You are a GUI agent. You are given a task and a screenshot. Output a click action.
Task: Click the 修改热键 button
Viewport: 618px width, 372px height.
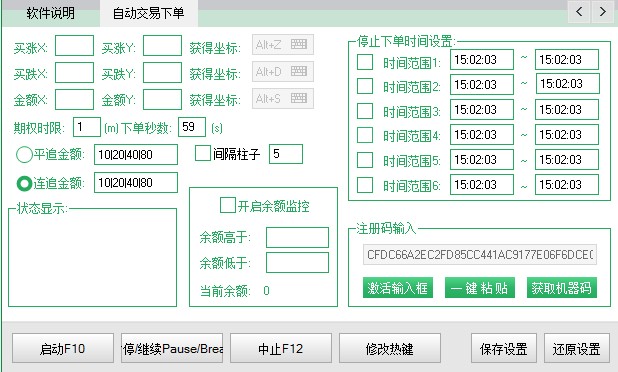click(389, 348)
